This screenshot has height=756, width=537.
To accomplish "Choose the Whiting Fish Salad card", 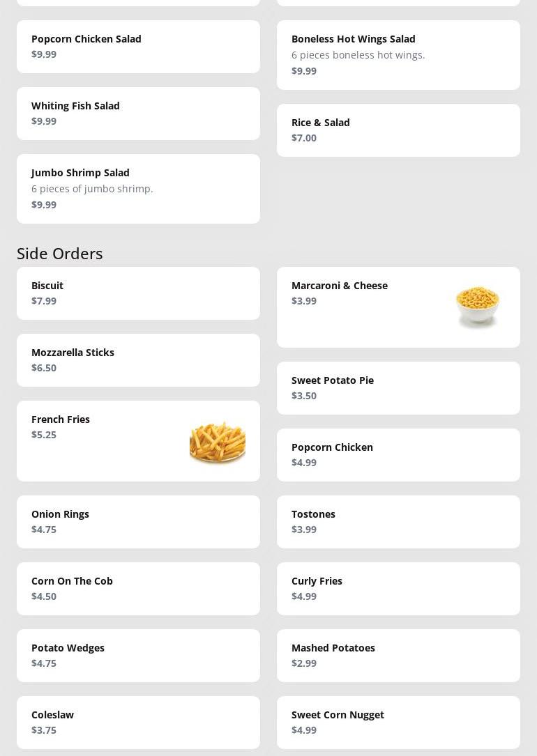I will click(x=138, y=114).
